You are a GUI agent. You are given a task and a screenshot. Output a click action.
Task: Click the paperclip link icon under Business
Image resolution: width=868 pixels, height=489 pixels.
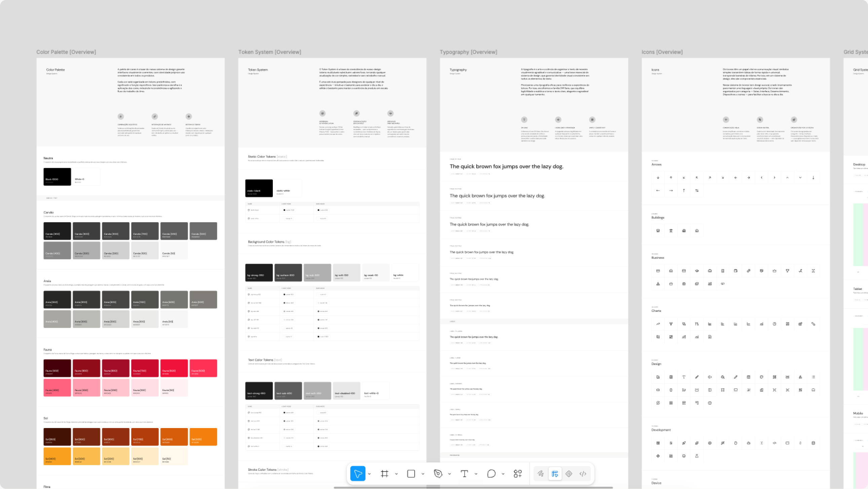tap(748, 271)
